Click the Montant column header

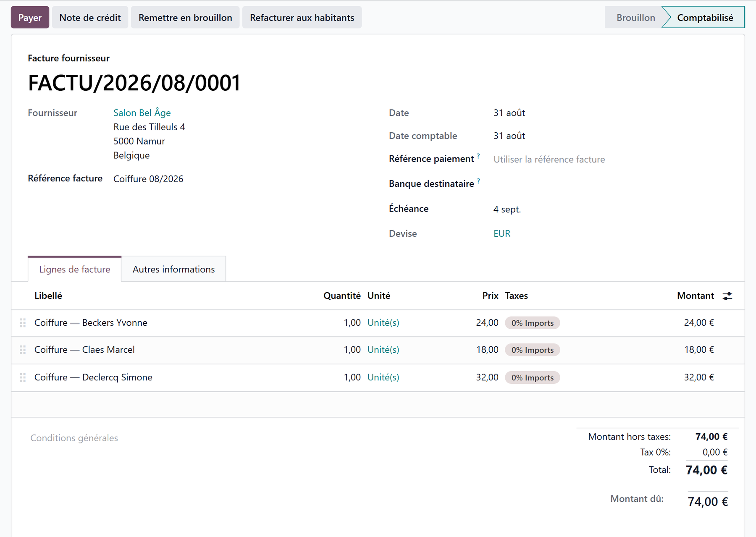tap(696, 296)
